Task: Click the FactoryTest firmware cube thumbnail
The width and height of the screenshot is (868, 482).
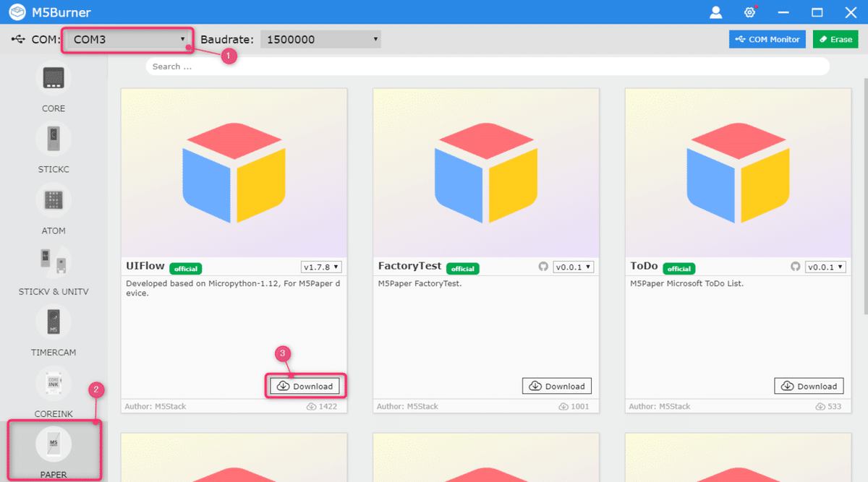Action: tap(486, 172)
